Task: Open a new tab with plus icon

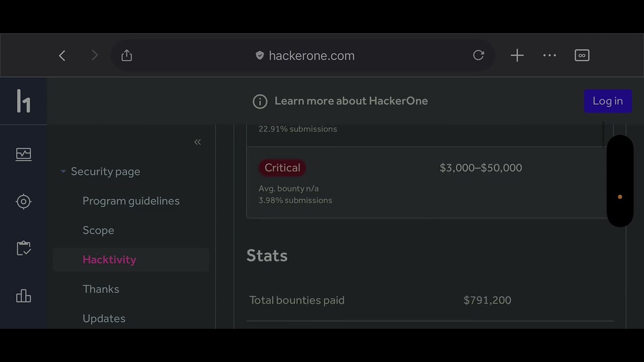Action: click(x=517, y=55)
